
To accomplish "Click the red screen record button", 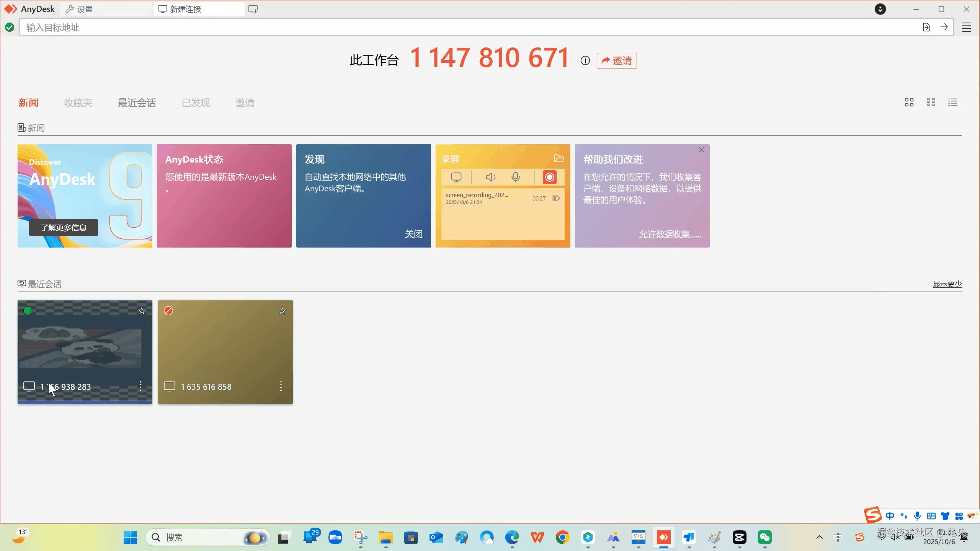I will 549,177.
